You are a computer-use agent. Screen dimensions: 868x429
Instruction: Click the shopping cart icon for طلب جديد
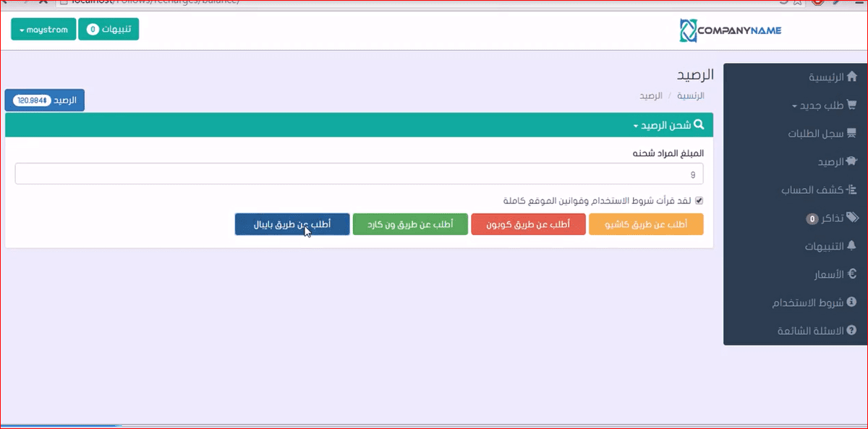pyautogui.click(x=851, y=106)
